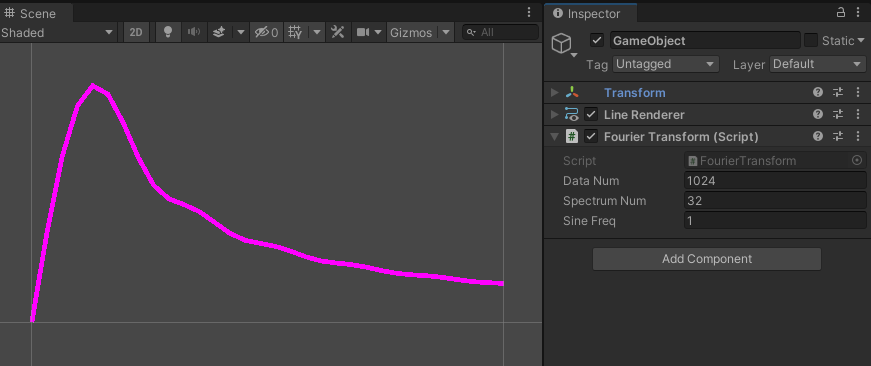This screenshot has width=871, height=366.
Task: Disable the Line Renderer checkbox
Action: [x=591, y=114]
